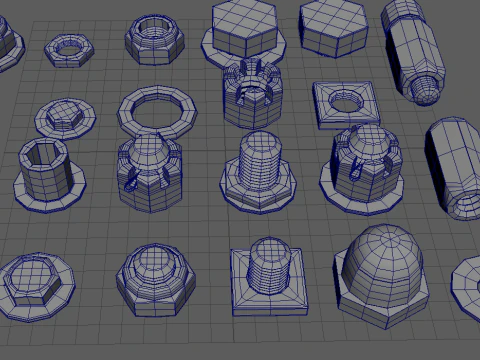The image size is (480, 360).
Task: Select the hollow hex socket on round flange
Action: [x=49, y=175]
